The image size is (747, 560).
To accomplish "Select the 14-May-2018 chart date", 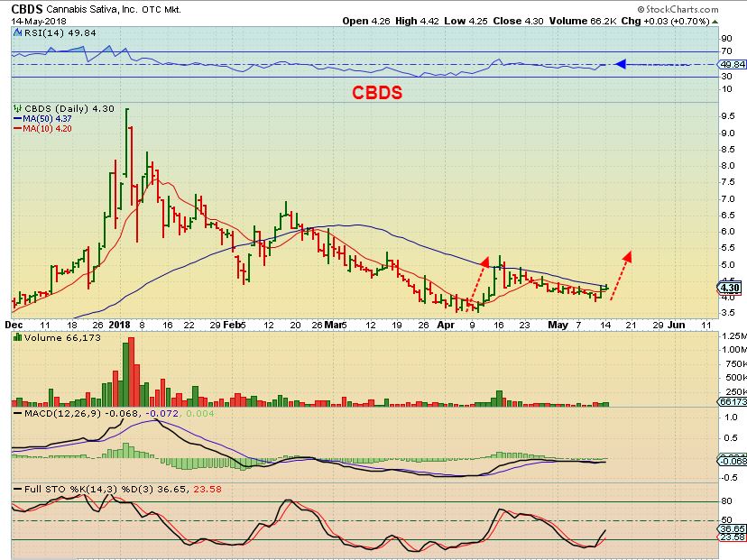I will [39, 22].
